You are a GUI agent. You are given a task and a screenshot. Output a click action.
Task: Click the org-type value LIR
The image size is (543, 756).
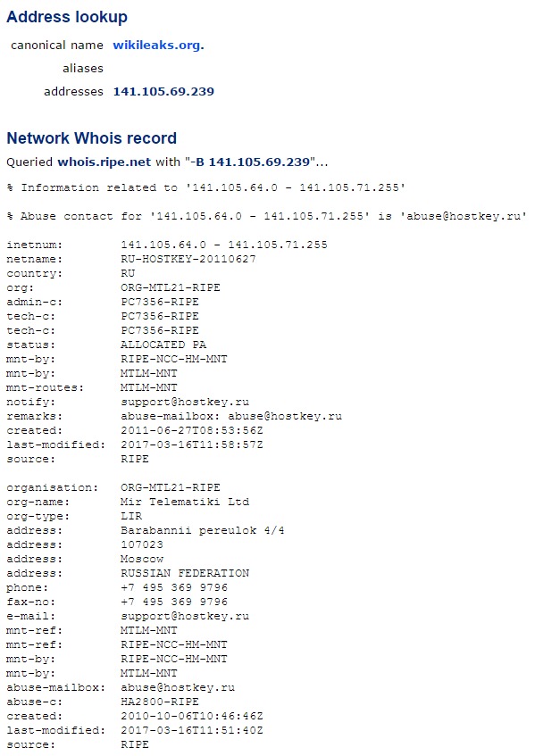click(131, 517)
